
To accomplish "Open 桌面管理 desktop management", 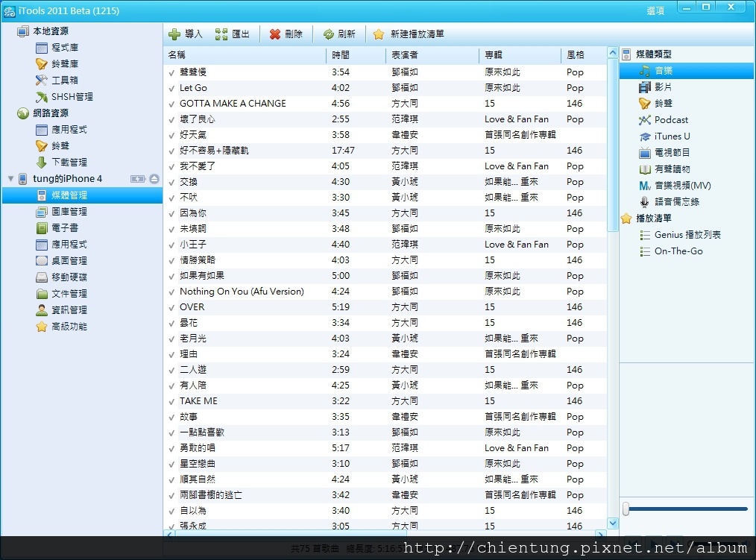I will click(61, 260).
